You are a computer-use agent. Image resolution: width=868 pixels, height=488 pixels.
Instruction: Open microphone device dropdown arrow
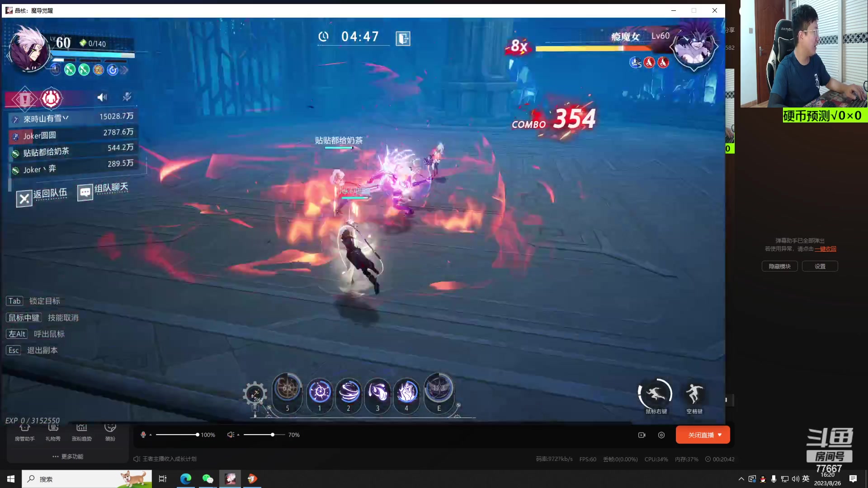[x=151, y=435]
